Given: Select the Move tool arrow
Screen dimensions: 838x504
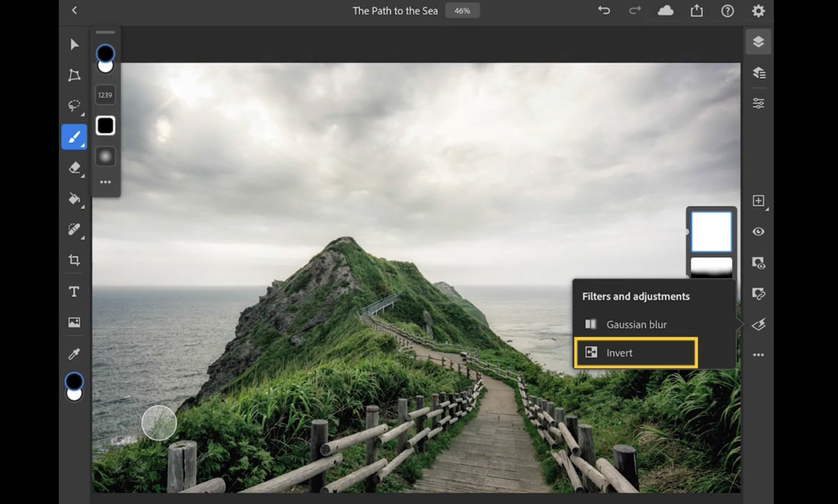Looking at the screenshot, I should click(x=74, y=44).
